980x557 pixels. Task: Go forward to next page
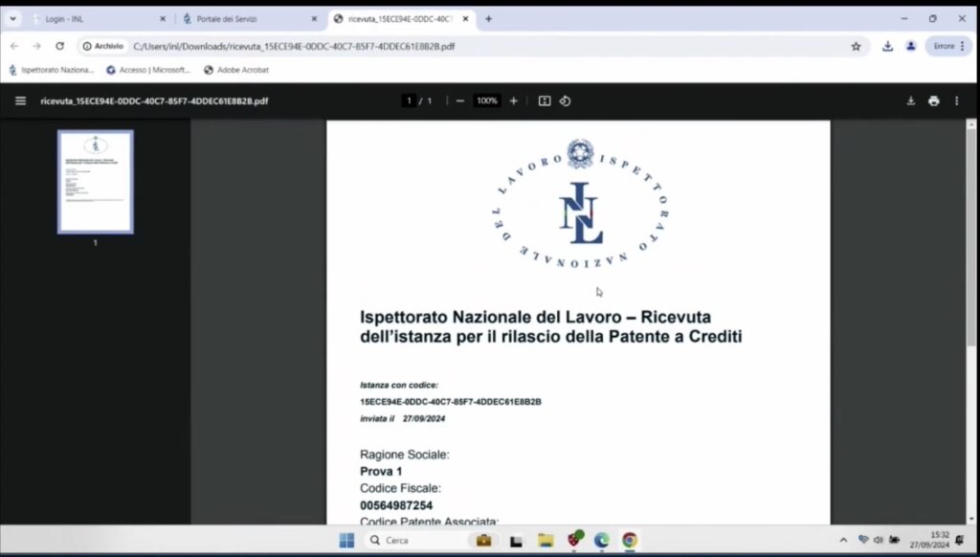click(x=37, y=46)
